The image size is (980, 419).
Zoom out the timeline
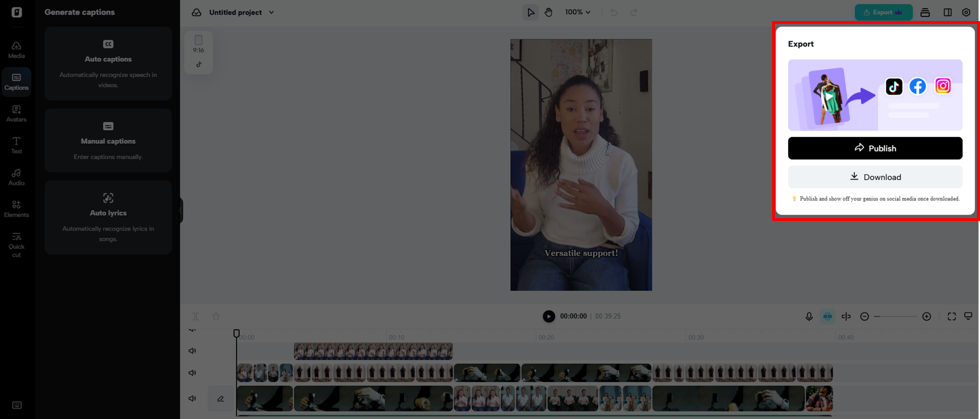pyautogui.click(x=865, y=316)
